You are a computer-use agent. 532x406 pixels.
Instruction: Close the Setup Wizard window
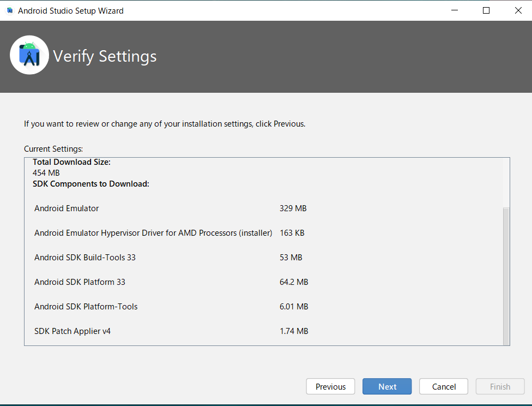(518, 10)
